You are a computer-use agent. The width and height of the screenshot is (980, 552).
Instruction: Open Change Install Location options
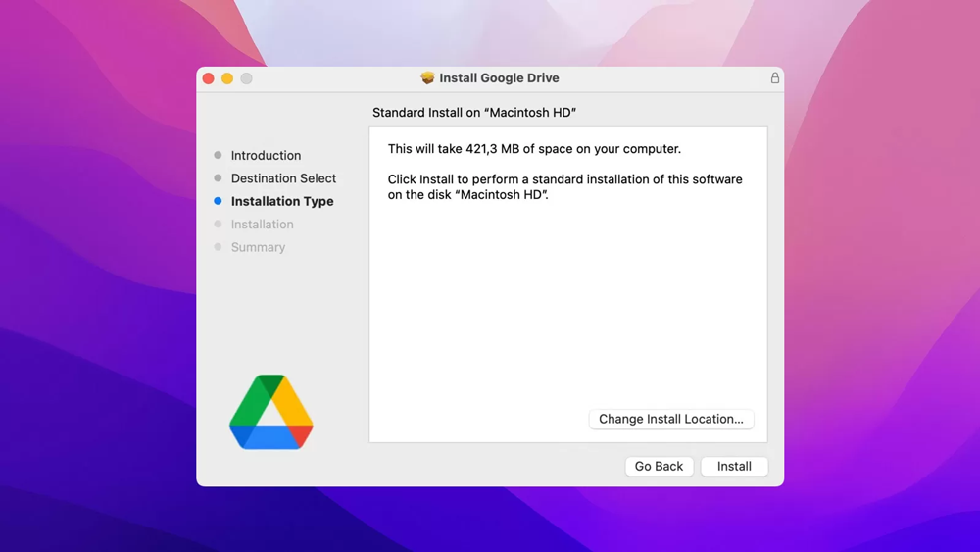point(670,419)
